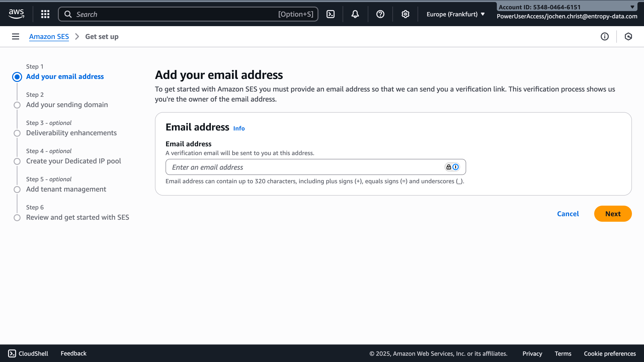The image size is (644, 362).
Task: Select the Step 6 Review radio button
Action: 17,217
